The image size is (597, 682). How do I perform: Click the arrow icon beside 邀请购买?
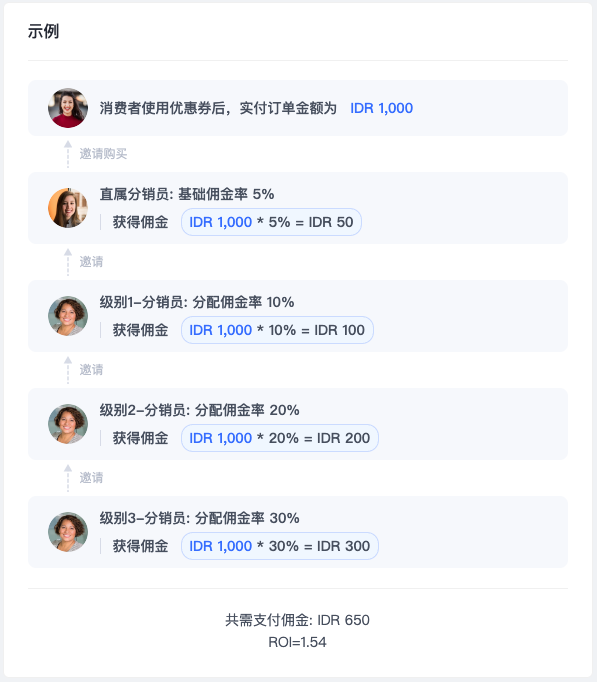point(68,154)
